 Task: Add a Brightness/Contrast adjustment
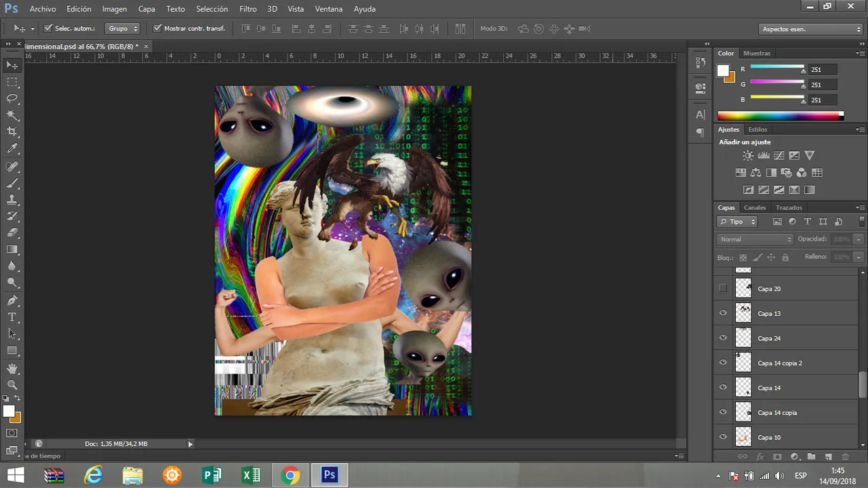pos(748,155)
